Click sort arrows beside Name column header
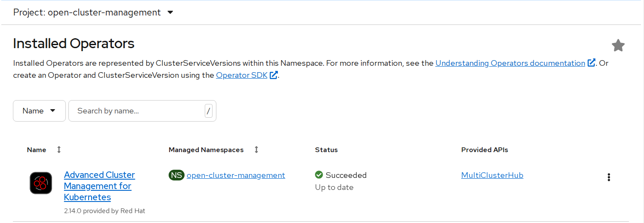 (x=59, y=150)
